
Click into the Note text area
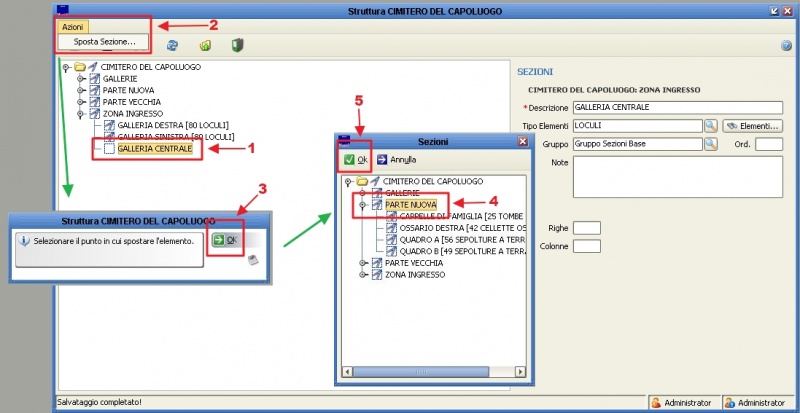[x=678, y=177]
